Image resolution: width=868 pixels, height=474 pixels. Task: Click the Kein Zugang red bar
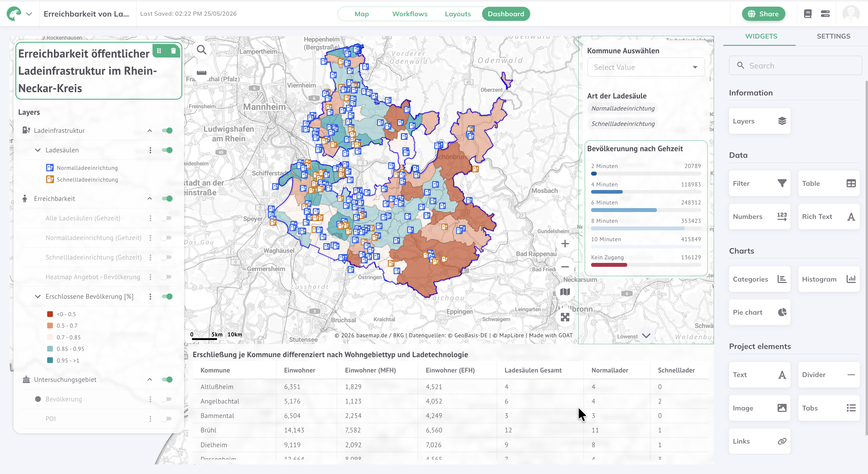coord(609,265)
